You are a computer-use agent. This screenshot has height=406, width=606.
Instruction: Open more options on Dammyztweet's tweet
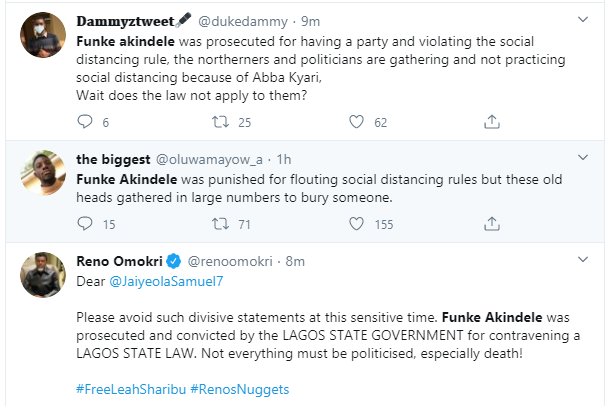pyautogui.click(x=584, y=19)
